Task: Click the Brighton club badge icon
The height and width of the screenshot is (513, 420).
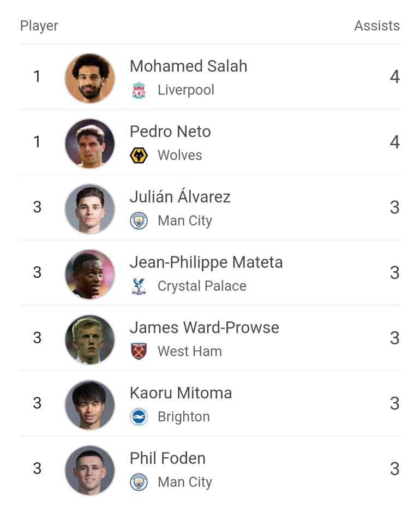Action: 139,417
